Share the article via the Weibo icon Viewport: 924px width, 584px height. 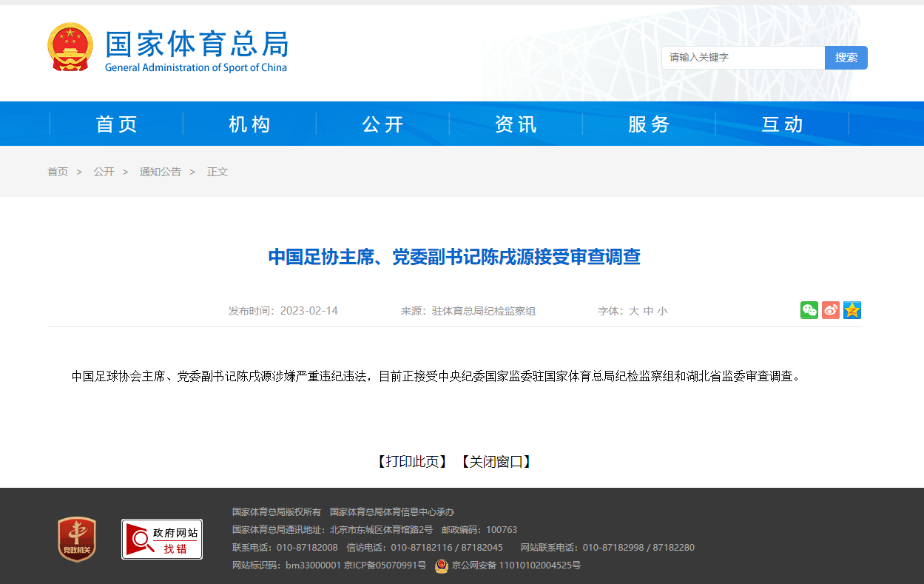tap(831, 310)
